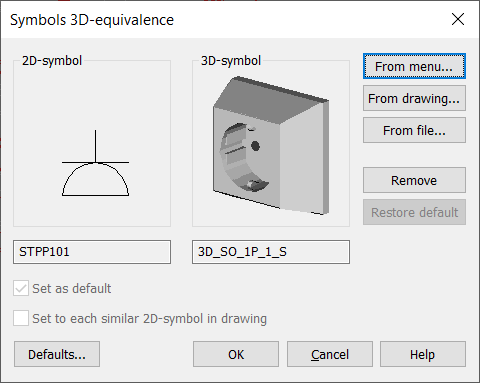Remove the assigned 3D-symbol
The height and width of the screenshot is (383, 480).
[414, 180]
